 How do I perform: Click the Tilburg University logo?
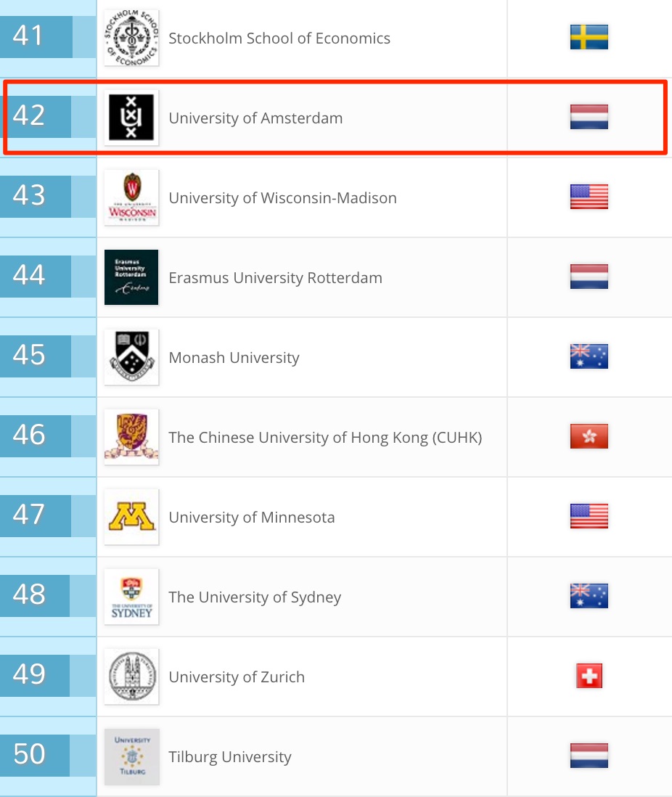click(131, 756)
